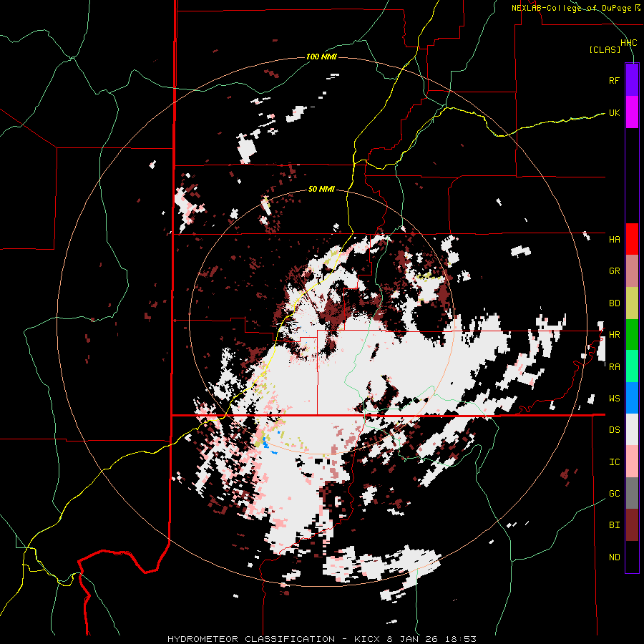Click the RA legend label
Viewport: 644px width, 644px height.
point(614,367)
